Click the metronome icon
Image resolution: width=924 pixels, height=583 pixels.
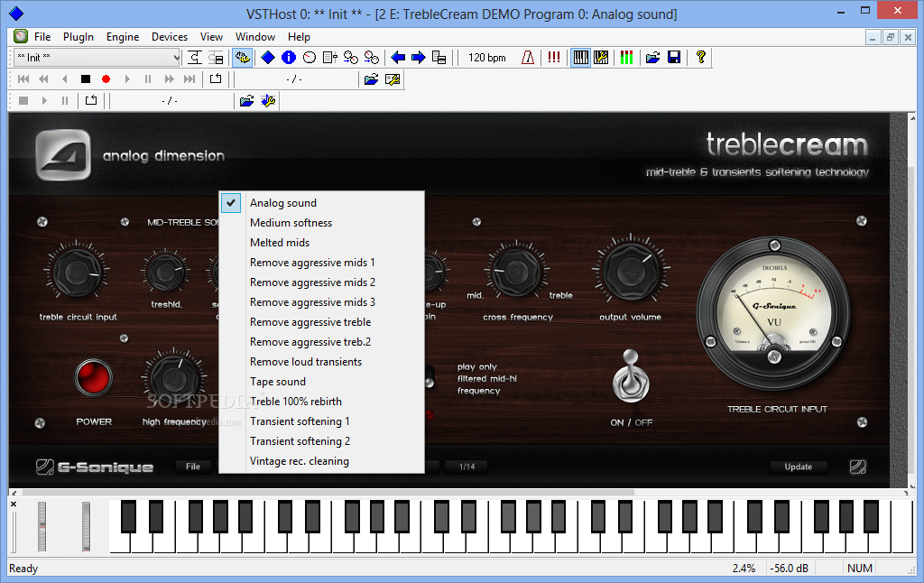(x=528, y=57)
